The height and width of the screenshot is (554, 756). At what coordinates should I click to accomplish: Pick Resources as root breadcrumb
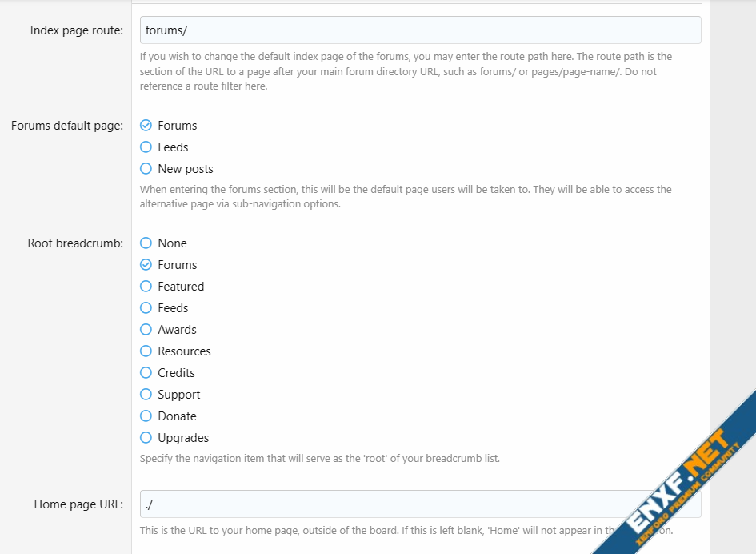146,351
